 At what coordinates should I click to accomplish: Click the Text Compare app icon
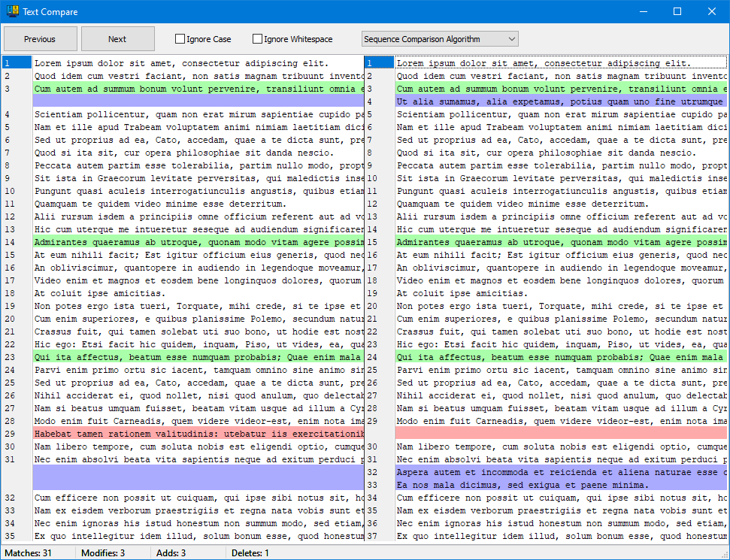tap(12, 11)
